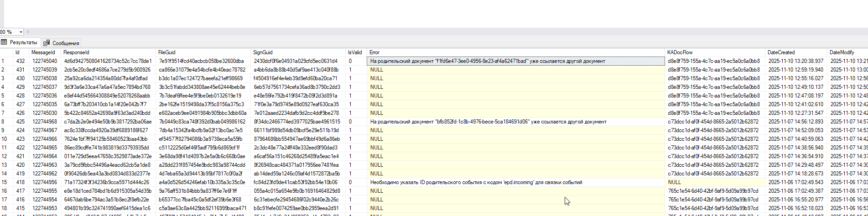Viewport: 868px width, 216px height.
Task: Select the DateCreated column header
Action: click(x=781, y=52)
